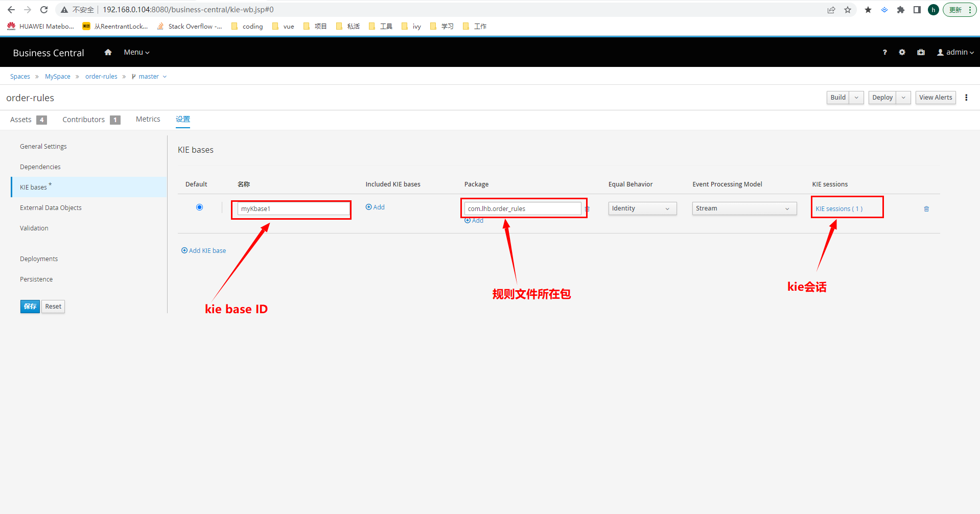Click the Add KIE base link
980x514 pixels.
(204, 251)
